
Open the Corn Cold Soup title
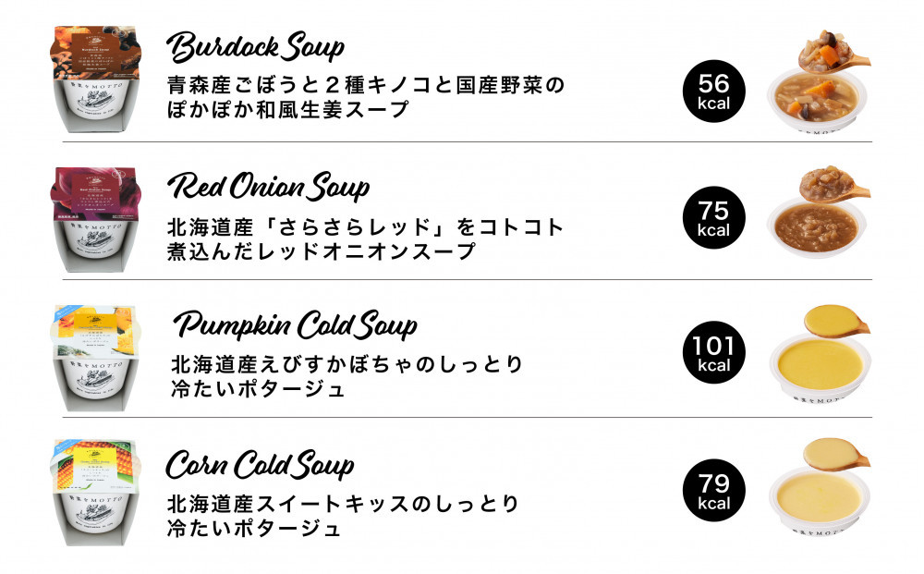(x=260, y=465)
